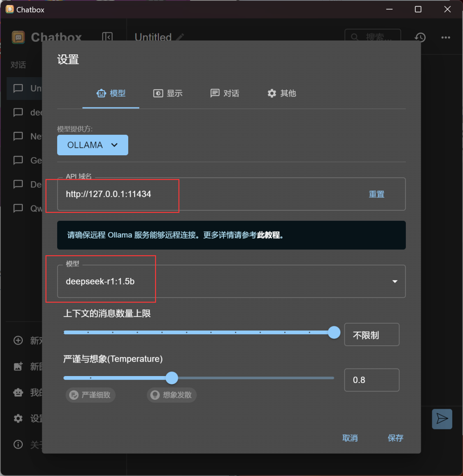Image resolution: width=463 pixels, height=476 pixels.
Task: Click the 不限制 message limit field
Action: pyautogui.click(x=372, y=335)
